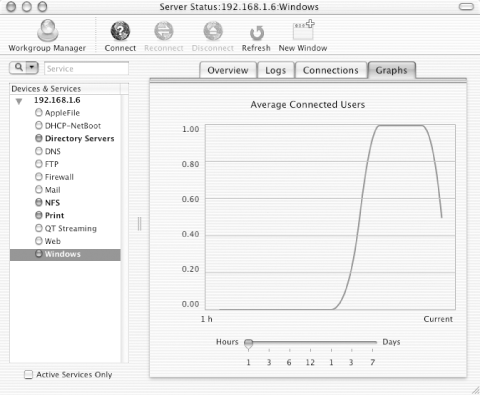Screen dimensions: 481x395
Task: Select the Directory Servers service
Action: [79, 138]
